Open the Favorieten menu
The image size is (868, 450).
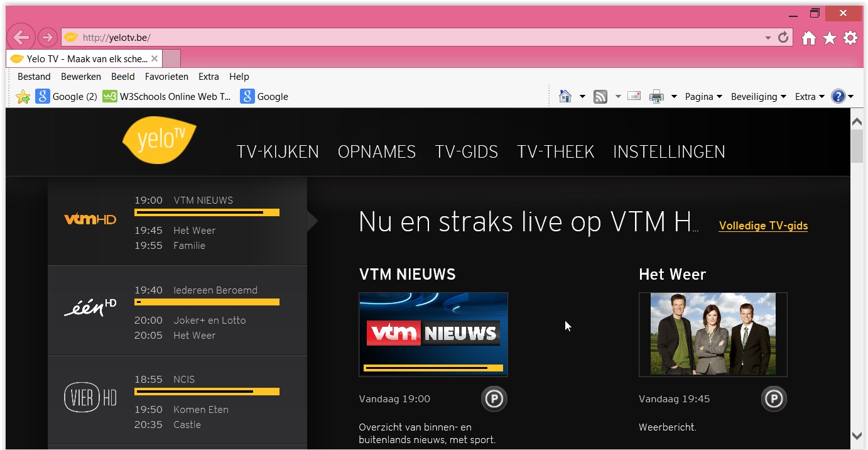(x=166, y=77)
